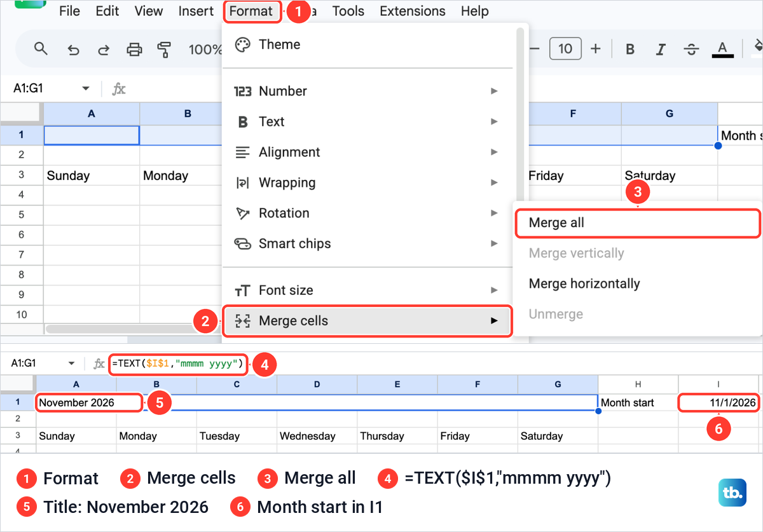Open the upper Name box dropdown arrow
The image size is (763, 532).
(86, 89)
